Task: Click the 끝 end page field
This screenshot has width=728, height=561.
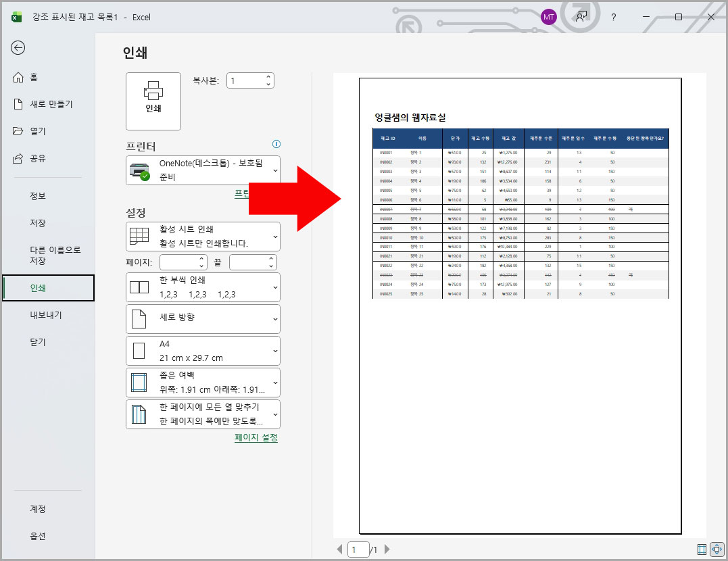Action: pyautogui.click(x=249, y=262)
